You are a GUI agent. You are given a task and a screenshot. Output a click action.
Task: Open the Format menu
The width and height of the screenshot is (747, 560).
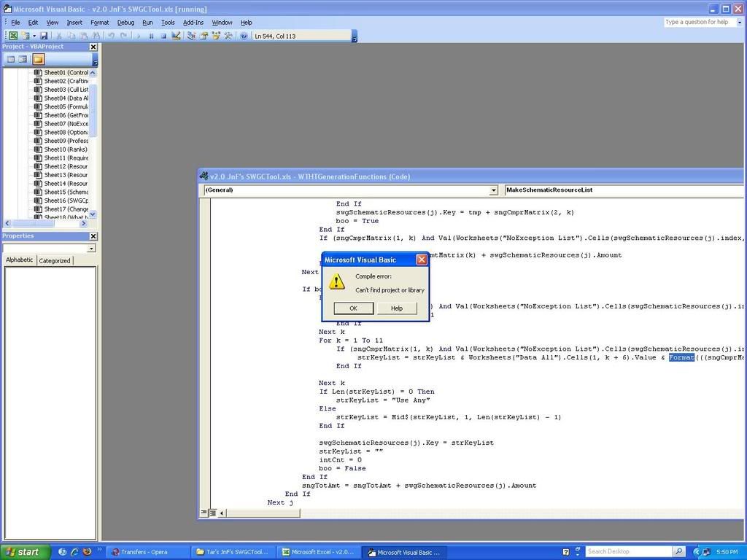pos(99,23)
